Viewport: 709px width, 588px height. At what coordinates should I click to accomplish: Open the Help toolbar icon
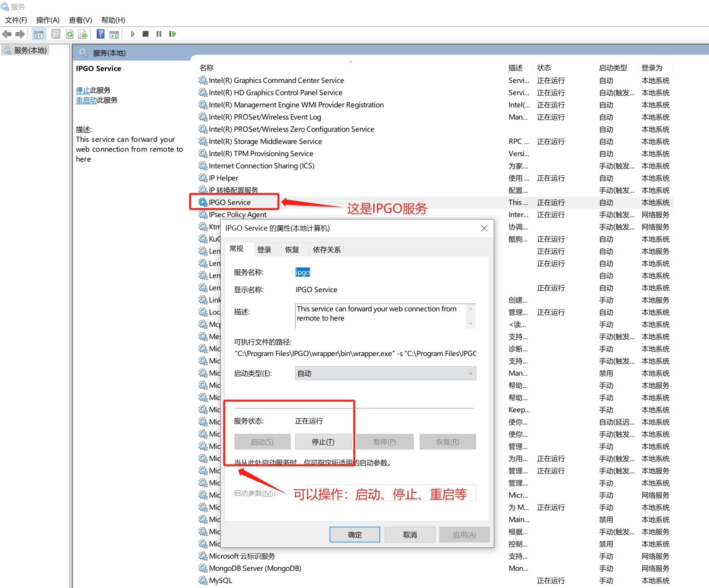coord(101,34)
